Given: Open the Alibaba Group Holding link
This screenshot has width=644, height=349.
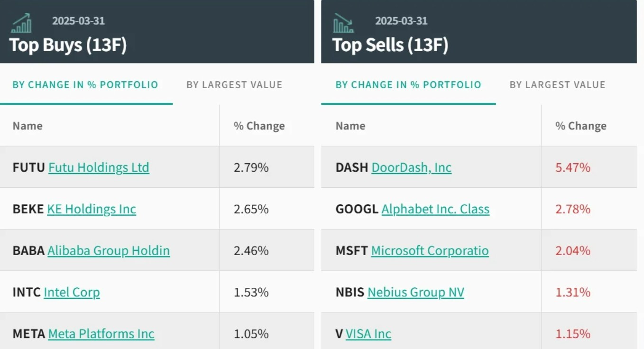Looking at the screenshot, I should 109,250.
